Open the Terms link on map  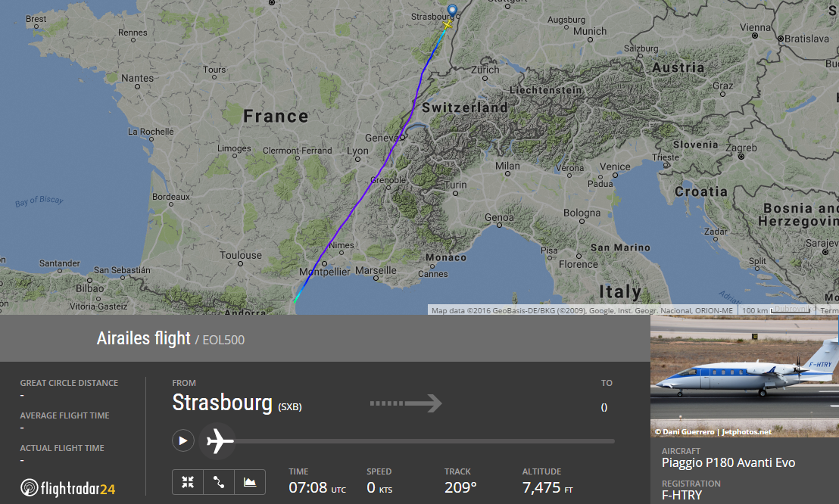click(829, 310)
